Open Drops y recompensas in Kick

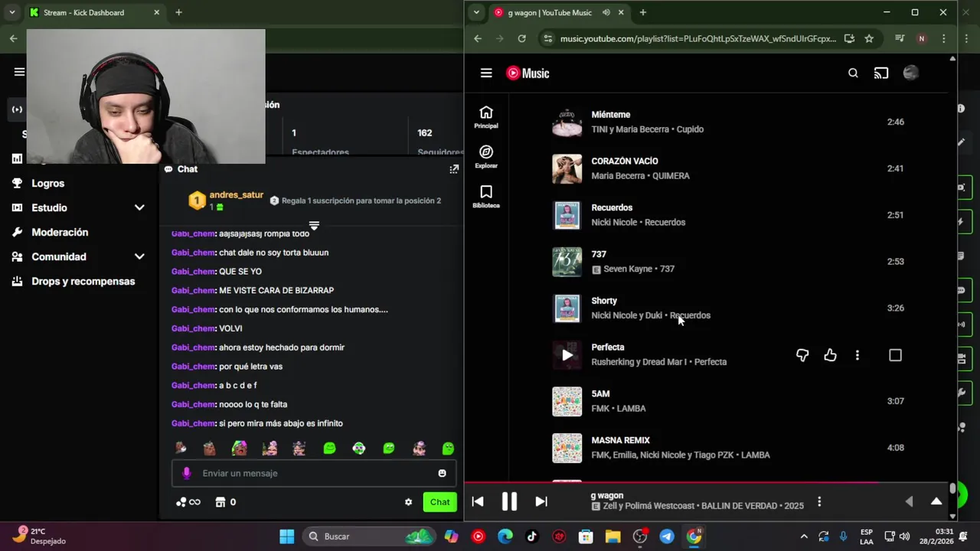coord(83,282)
